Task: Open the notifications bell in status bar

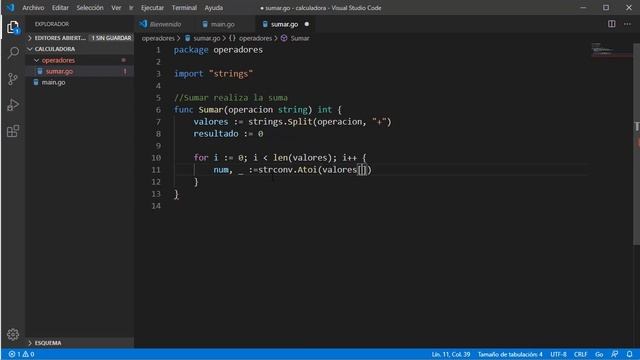Action: tap(629, 354)
